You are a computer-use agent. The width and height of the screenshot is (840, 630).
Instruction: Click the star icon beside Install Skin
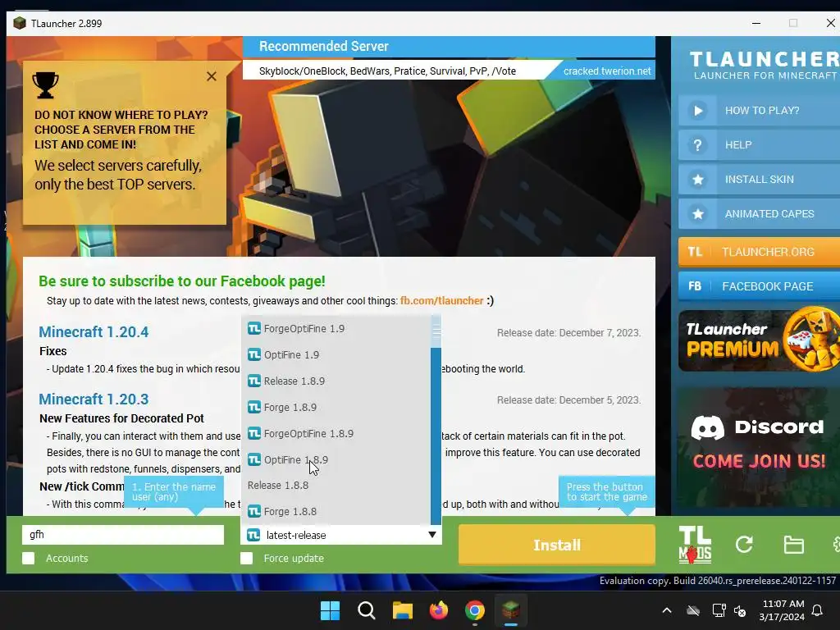697,180
